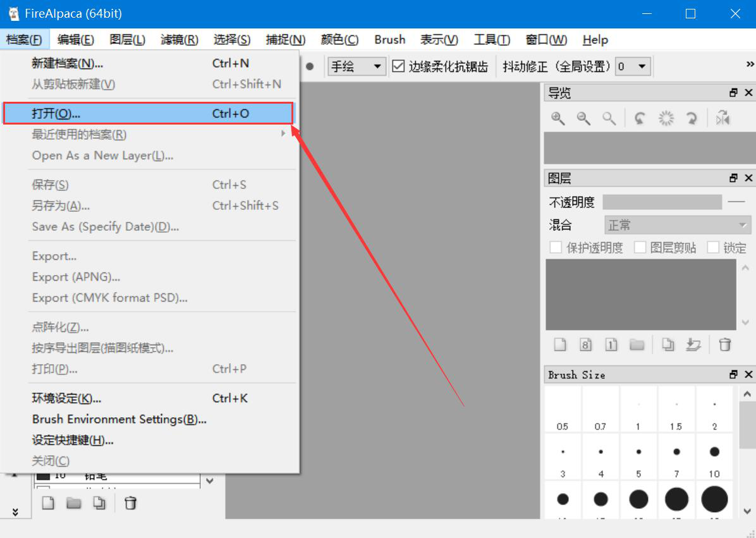
Task: Open 图层(L) menu
Action: click(x=127, y=40)
